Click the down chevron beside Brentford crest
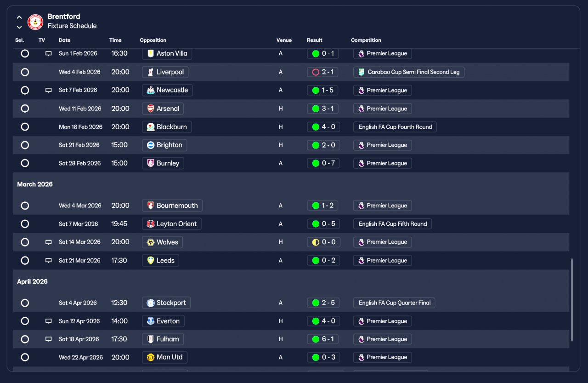The height and width of the screenshot is (383, 588). 19,27
